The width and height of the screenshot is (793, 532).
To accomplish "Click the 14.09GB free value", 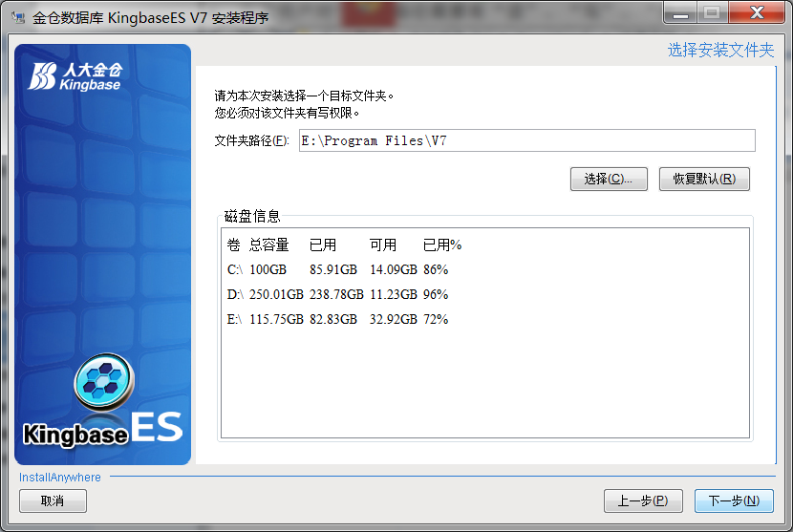I will coord(393,270).
